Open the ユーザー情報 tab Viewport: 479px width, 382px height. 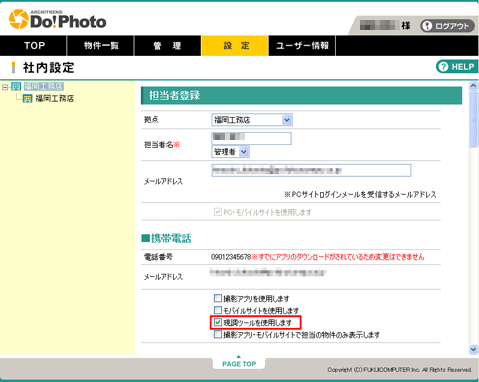(302, 46)
